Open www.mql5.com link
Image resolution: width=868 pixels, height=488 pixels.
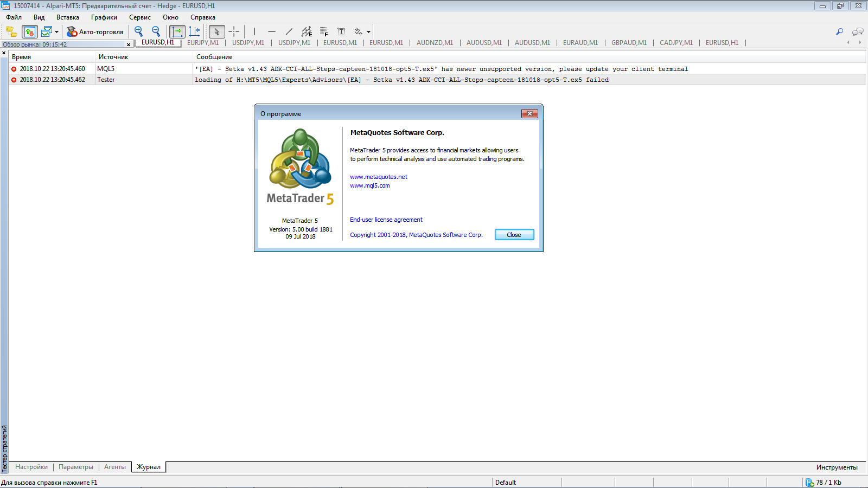(370, 185)
